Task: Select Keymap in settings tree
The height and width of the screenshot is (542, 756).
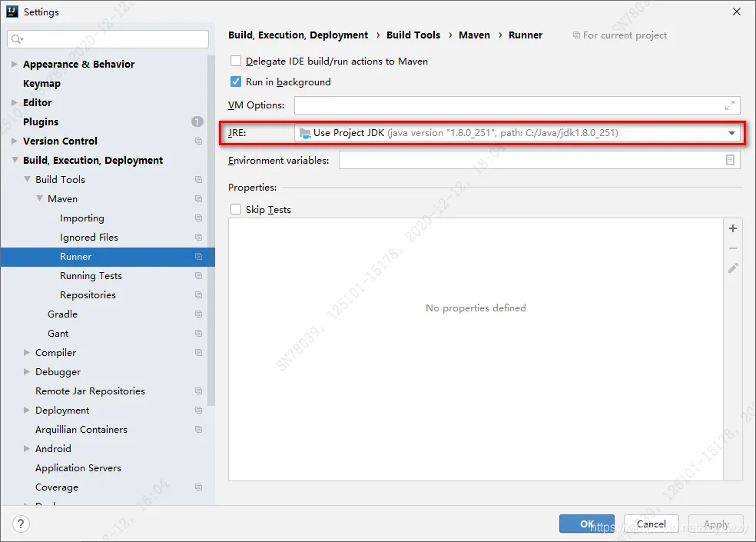Action: 42,84
